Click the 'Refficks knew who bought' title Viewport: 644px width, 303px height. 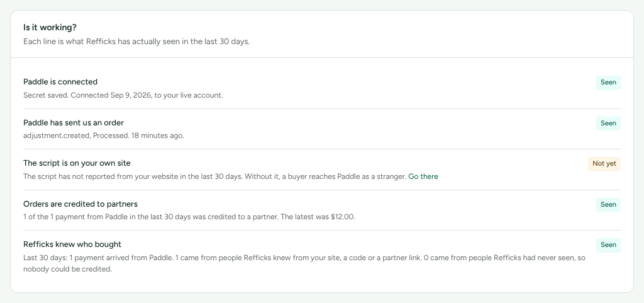tap(72, 244)
